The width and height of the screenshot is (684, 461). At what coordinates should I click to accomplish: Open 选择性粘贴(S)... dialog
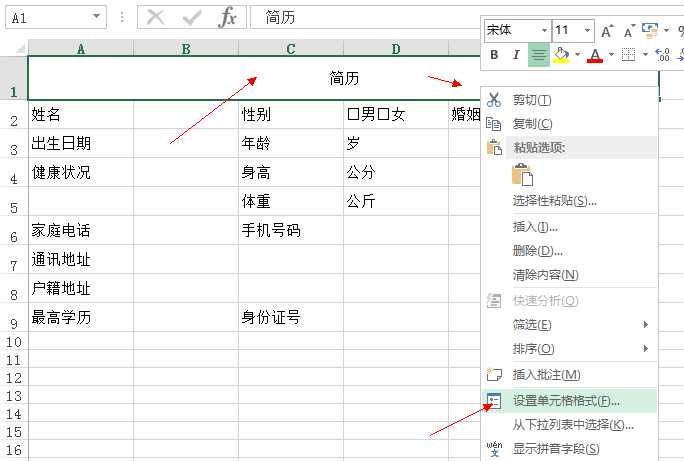coord(570,201)
